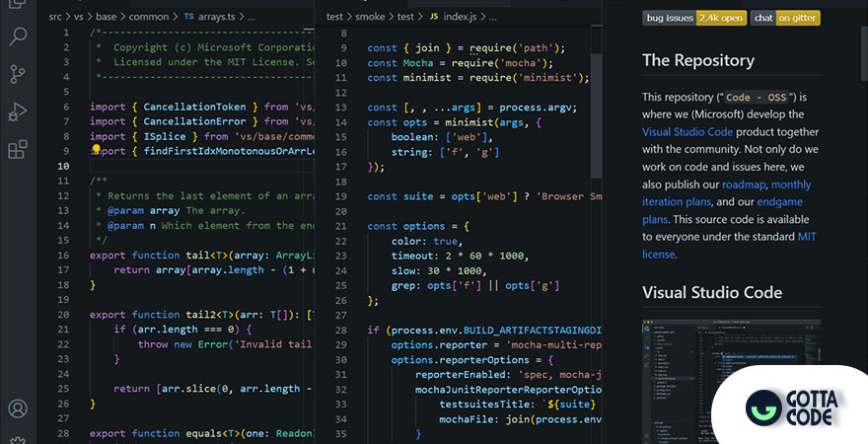The image size is (868, 444).
Task: Select the 'test' breadcrumb in right editor
Action: (x=334, y=17)
